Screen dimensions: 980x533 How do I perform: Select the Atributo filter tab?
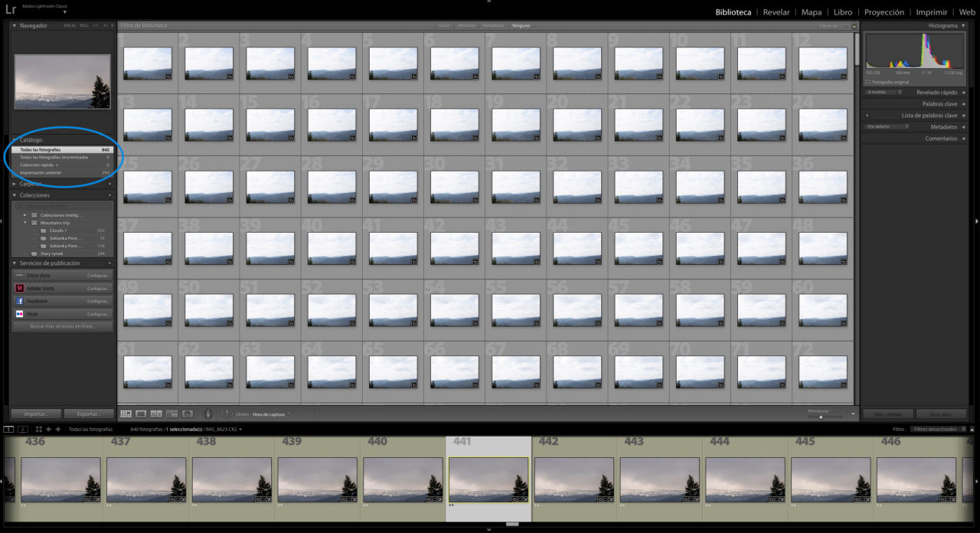[467, 25]
